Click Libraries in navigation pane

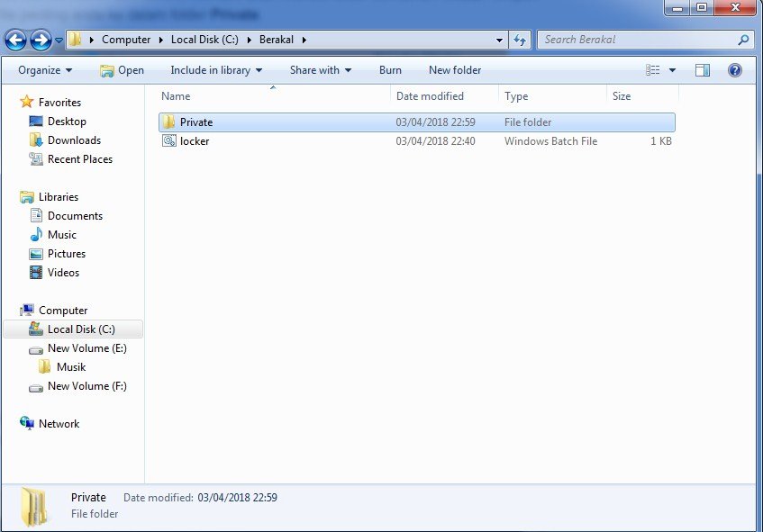click(x=59, y=197)
